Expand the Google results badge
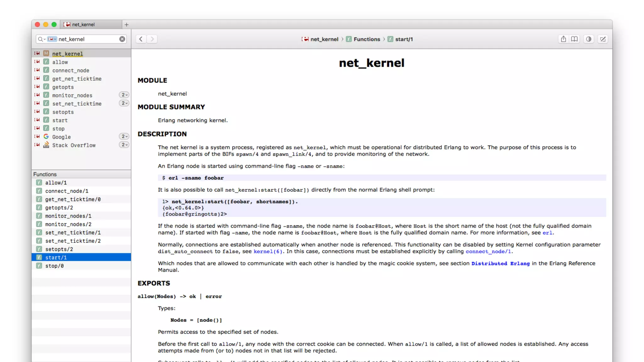This screenshot has height=362, width=644. [124, 136]
